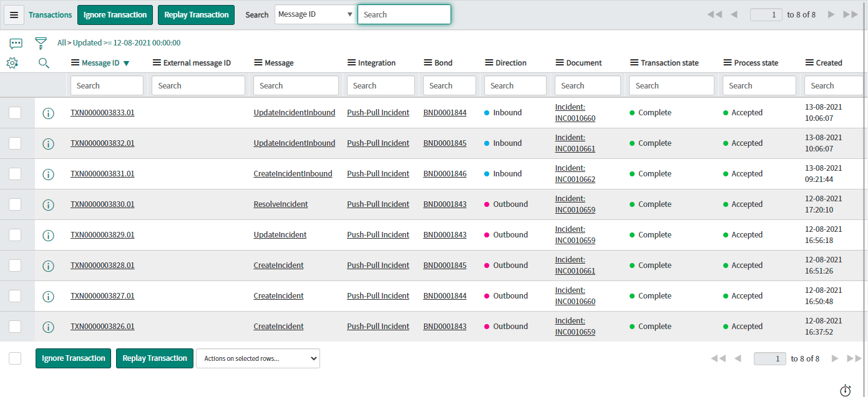Preview record info icon for TXN0000003833.01
Viewport: 868px width, 397px height.
[48, 113]
